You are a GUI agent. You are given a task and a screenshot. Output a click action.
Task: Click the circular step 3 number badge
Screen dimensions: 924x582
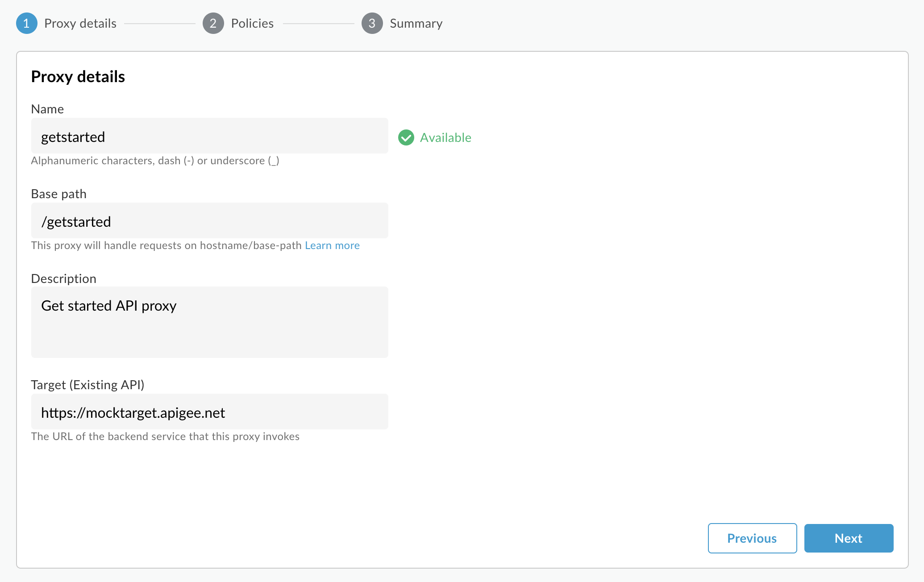tap(371, 23)
